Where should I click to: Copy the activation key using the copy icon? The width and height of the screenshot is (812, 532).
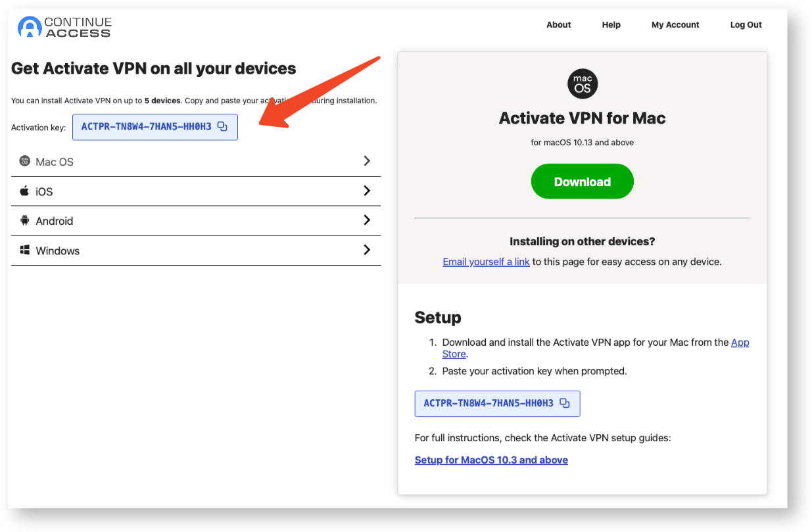pyautogui.click(x=223, y=126)
